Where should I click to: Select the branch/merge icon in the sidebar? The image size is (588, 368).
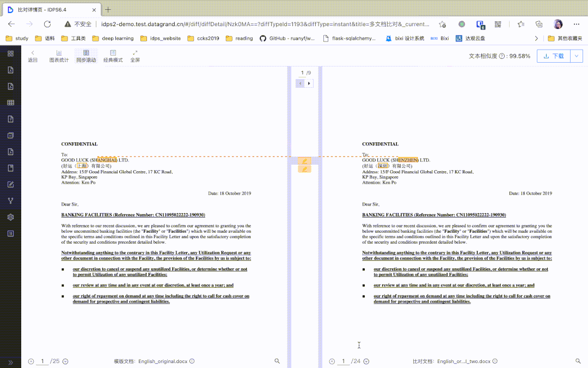(x=10, y=201)
